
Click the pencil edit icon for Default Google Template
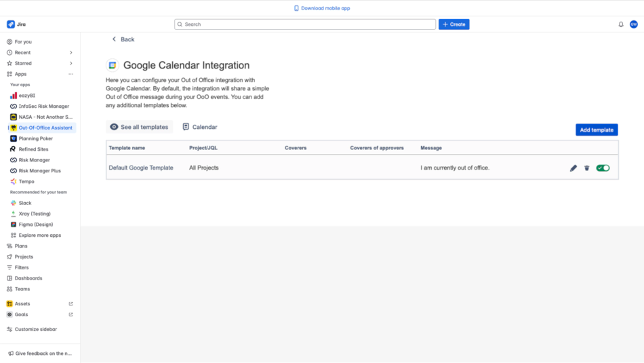(573, 168)
